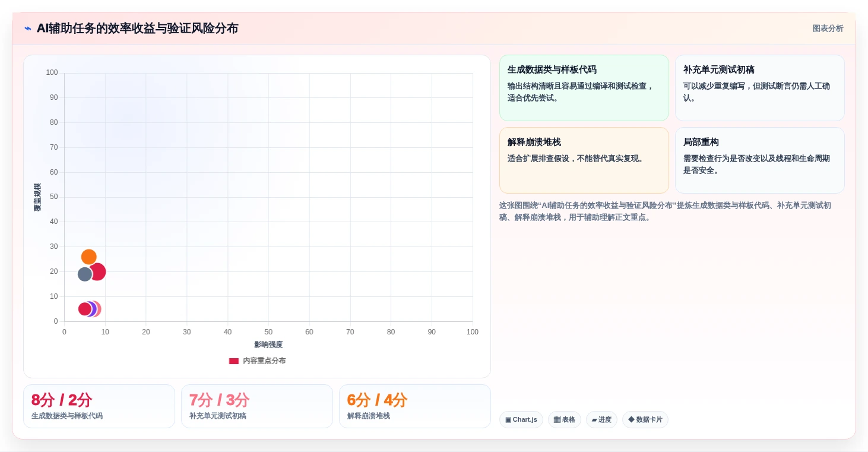
Task: Open the 局部重构 info card
Action: [759, 160]
